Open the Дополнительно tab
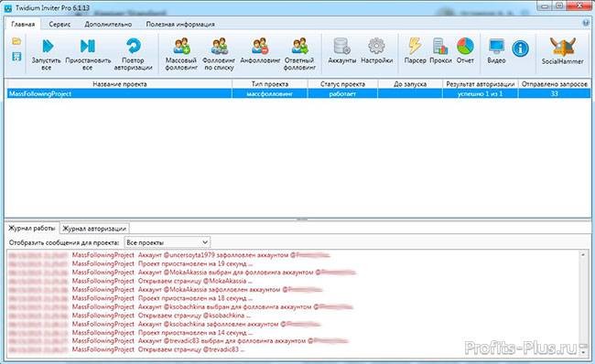Screen dimensions: 595x364 point(108,24)
